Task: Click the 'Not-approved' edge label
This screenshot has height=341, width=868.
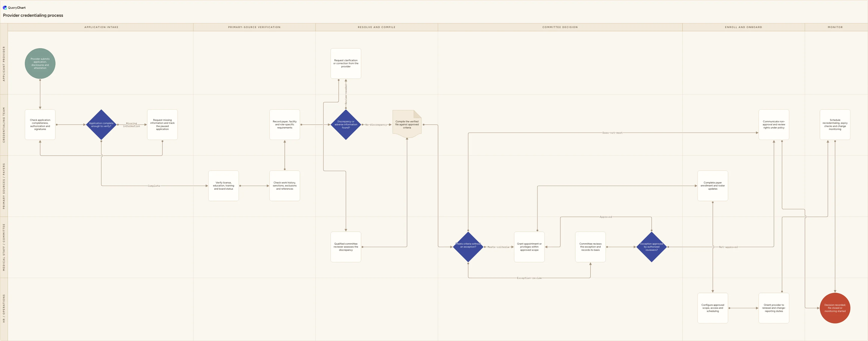Action: pos(728,247)
